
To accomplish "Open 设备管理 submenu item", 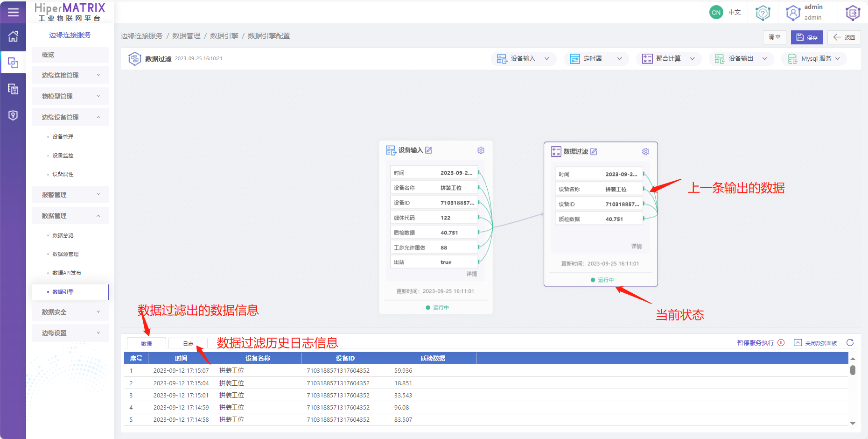I will (63, 137).
